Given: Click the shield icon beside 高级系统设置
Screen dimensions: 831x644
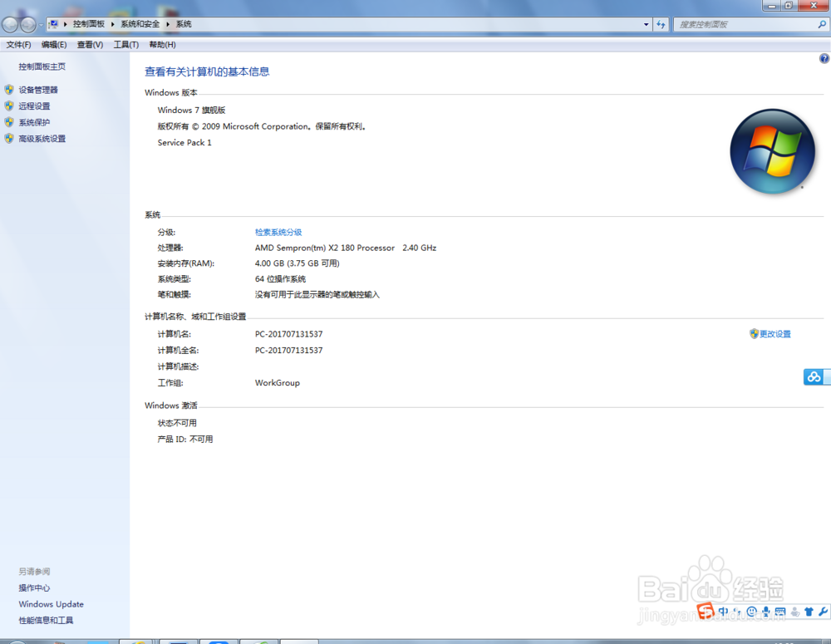Looking at the screenshot, I should (x=9, y=138).
